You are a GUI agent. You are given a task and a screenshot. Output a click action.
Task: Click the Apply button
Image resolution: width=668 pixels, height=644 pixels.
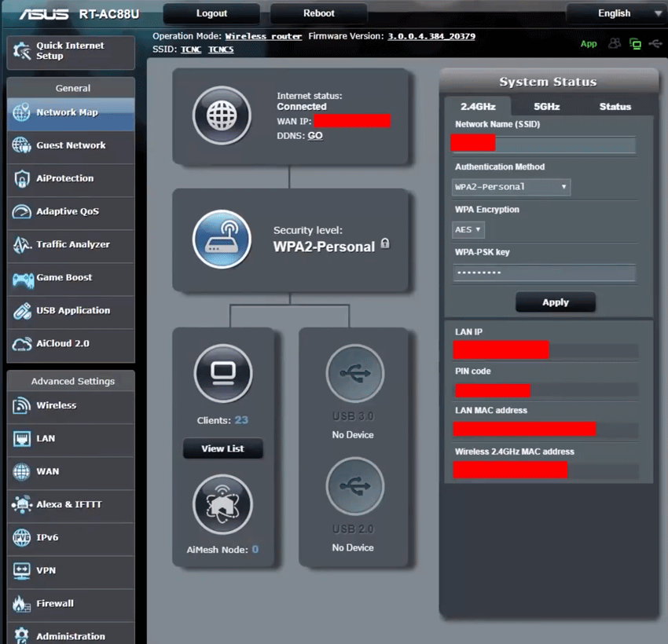[x=556, y=302]
